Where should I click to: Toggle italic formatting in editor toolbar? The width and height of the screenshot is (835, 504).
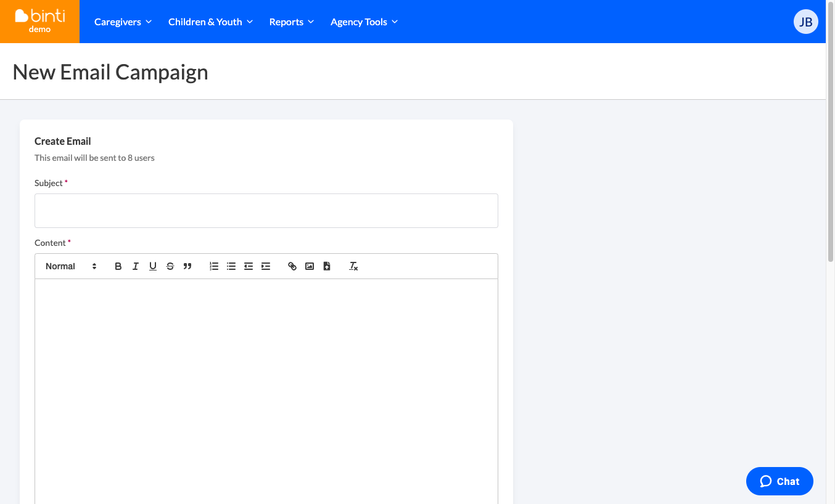(136, 266)
